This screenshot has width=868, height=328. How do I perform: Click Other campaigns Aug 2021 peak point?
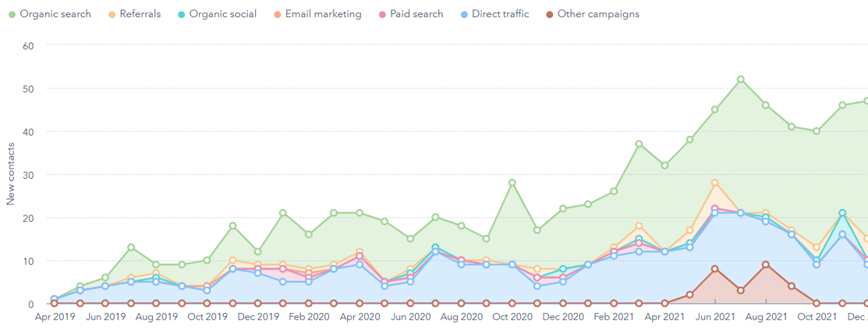[x=766, y=265]
